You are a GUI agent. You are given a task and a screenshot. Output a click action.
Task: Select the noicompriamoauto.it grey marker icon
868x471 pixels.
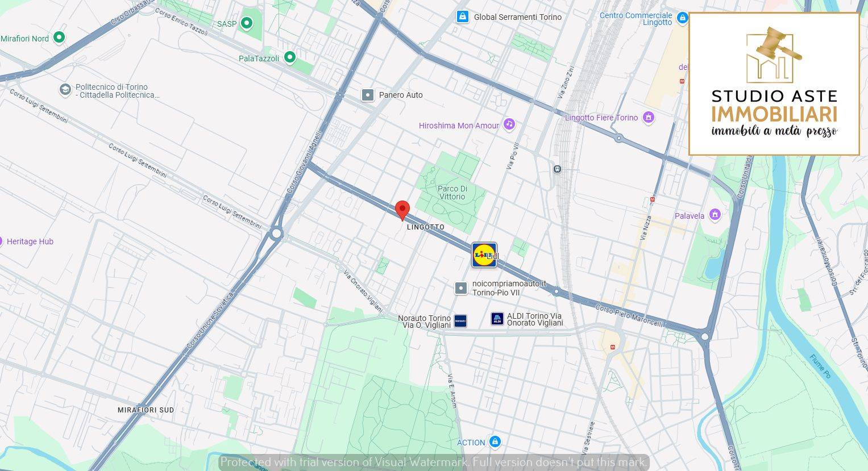coord(461,288)
